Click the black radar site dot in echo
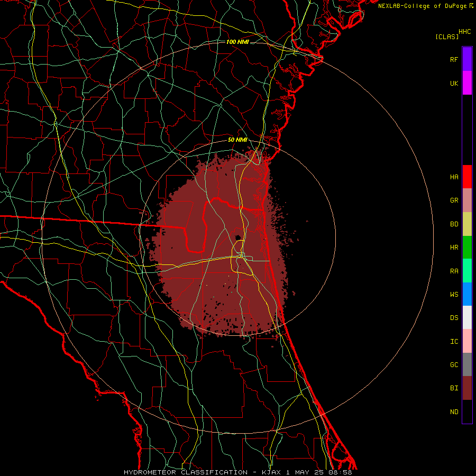This screenshot has height=476, width=476. pos(238,237)
